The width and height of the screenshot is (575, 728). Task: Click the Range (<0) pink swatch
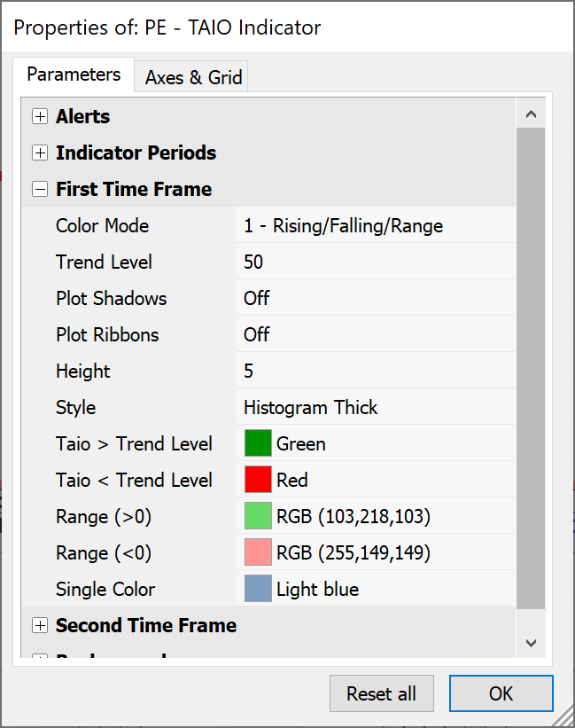click(258, 552)
